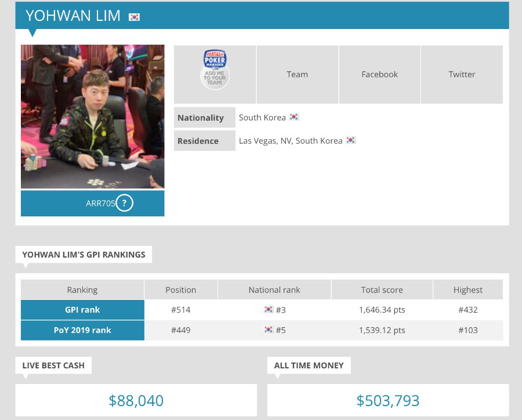Click the 1,646.34 pts total score

(x=382, y=310)
